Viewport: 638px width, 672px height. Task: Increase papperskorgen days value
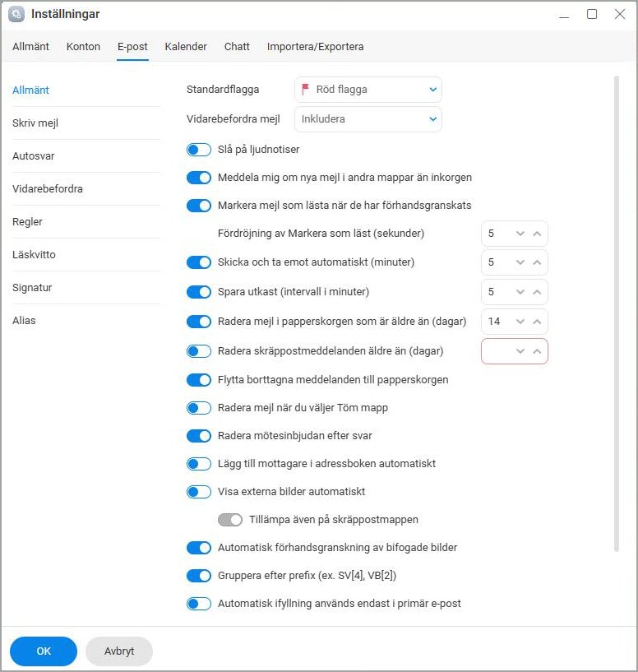click(537, 322)
